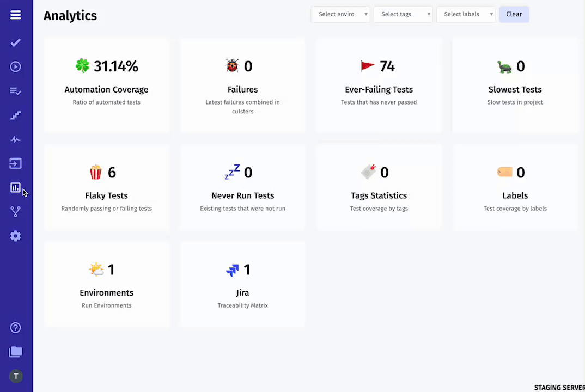Image resolution: width=585 pixels, height=392 pixels.
Task: Click the Clear filters button
Action: click(514, 14)
